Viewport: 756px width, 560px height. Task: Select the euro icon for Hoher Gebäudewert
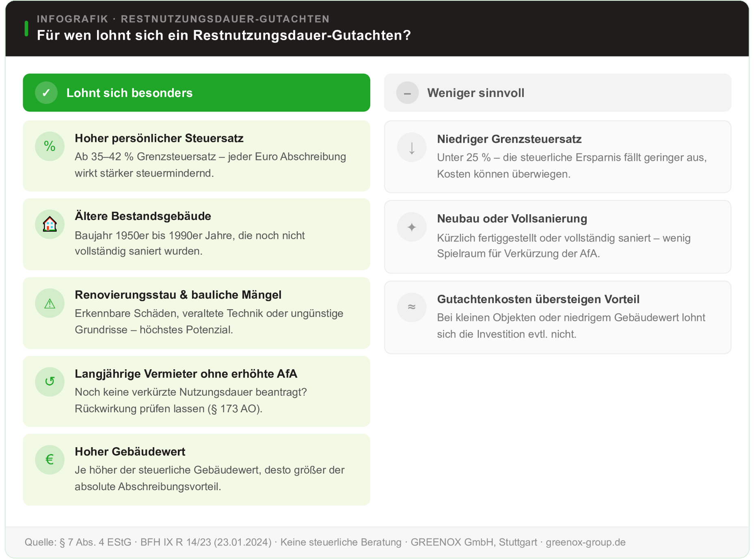point(50,459)
